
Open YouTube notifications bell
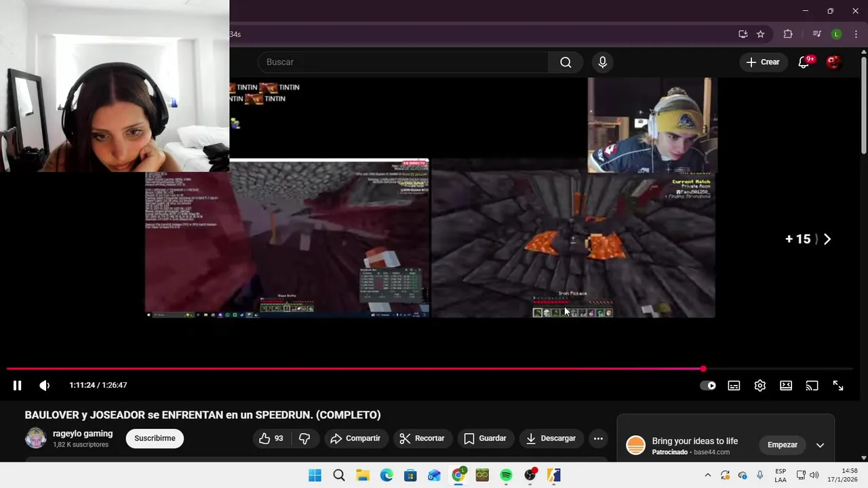804,62
